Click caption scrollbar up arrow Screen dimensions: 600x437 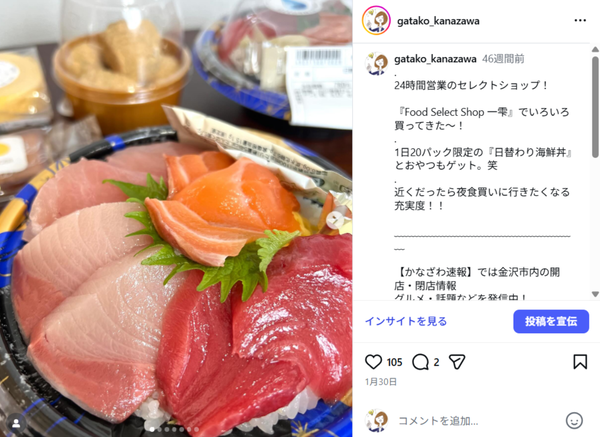(x=595, y=49)
